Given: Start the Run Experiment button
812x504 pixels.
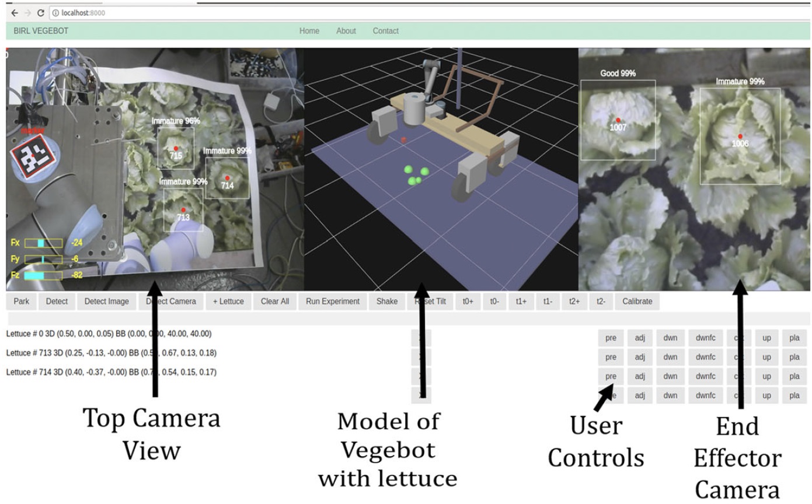Looking at the screenshot, I should pyautogui.click(x=333, y=302).
